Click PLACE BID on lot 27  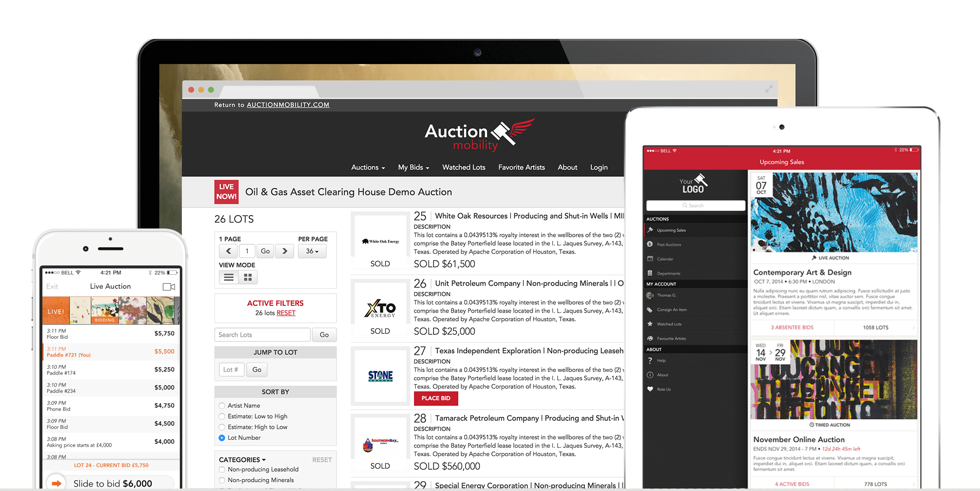click(x=436, y=398)
